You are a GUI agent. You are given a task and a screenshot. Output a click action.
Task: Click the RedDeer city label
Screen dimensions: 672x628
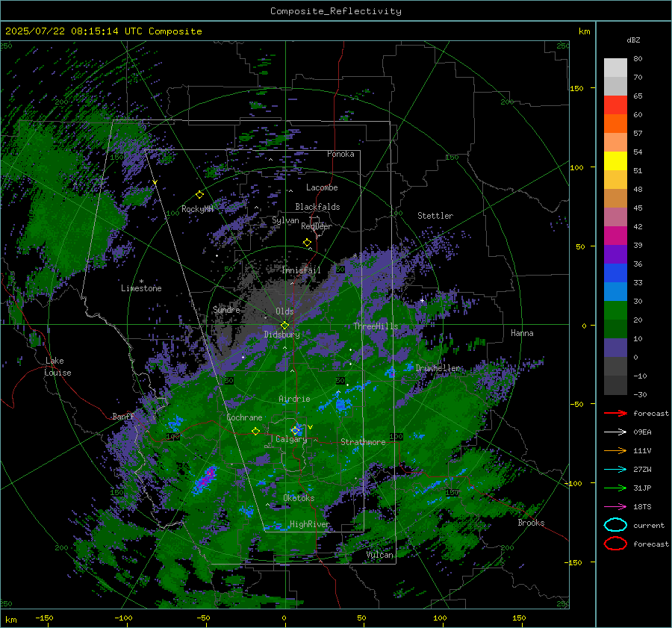tap(317, 226)
